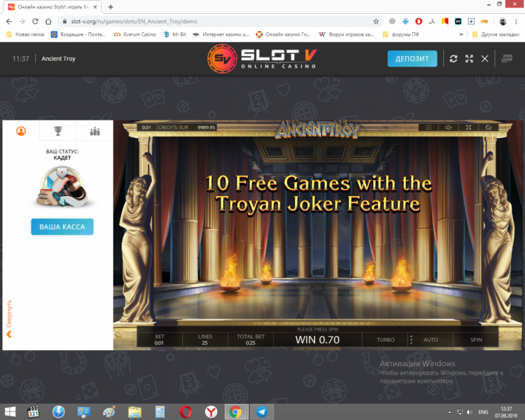Image resolution: width=525 pixels, height=420 pixels.
Task: Switch to the trophy tab
Action: point(58,131)
